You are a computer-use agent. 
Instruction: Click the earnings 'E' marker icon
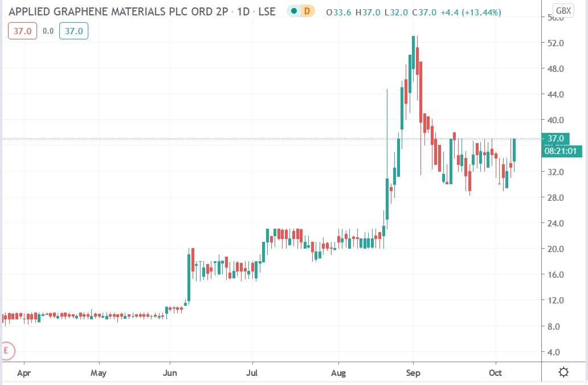pyautogui.click(x=7, y=351)
